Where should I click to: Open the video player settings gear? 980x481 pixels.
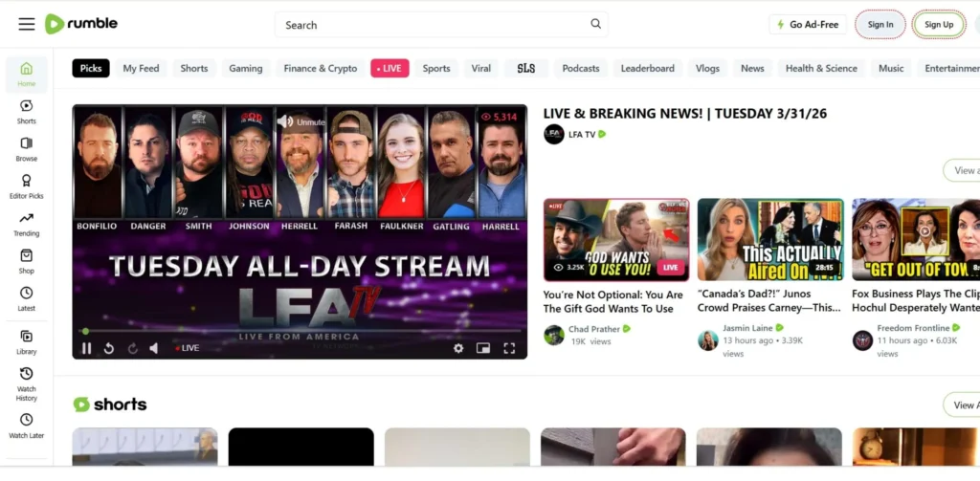tap(458, 348)
